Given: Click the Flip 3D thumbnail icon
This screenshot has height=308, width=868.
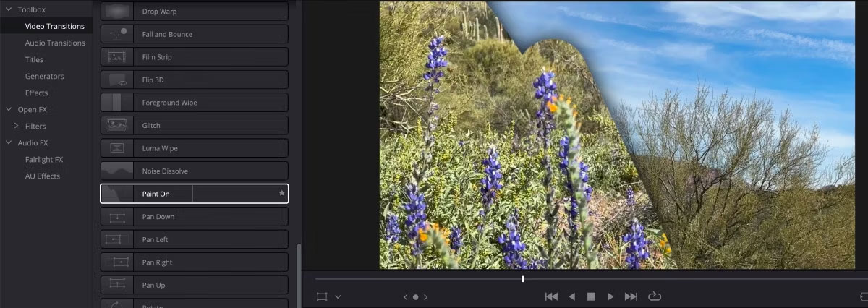Looking at the screenshot, I should point(116,80).
